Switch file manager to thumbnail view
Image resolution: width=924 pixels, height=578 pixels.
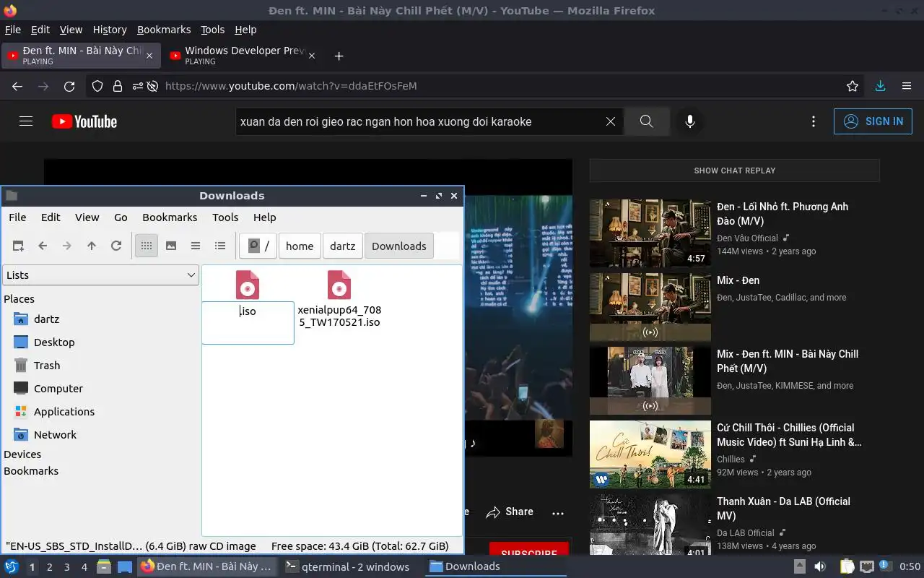coord(171,246)
